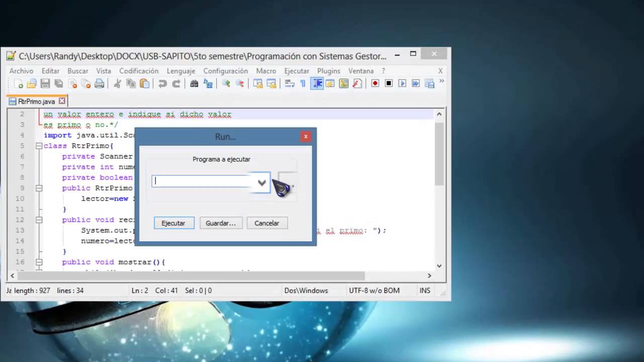Click the Open file toolbar icon
644x362 pixels.
pos(32,83)
